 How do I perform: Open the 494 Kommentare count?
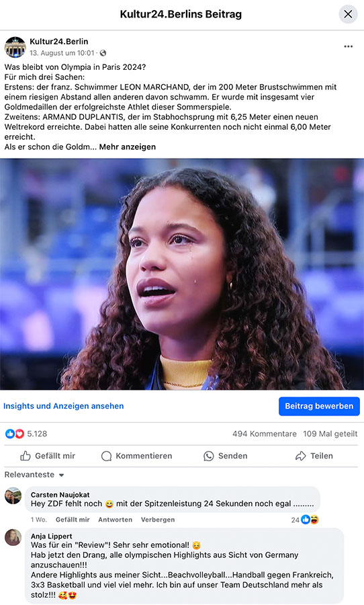(265, 434)
